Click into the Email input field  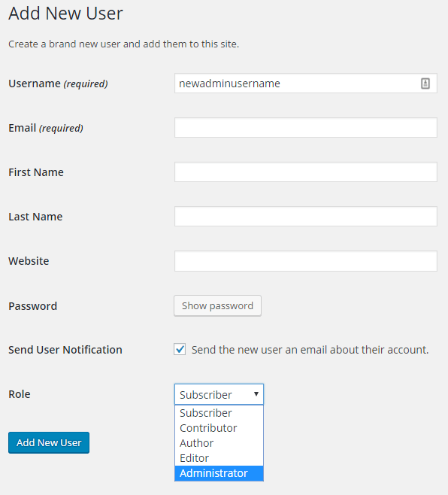coord(306,128)
